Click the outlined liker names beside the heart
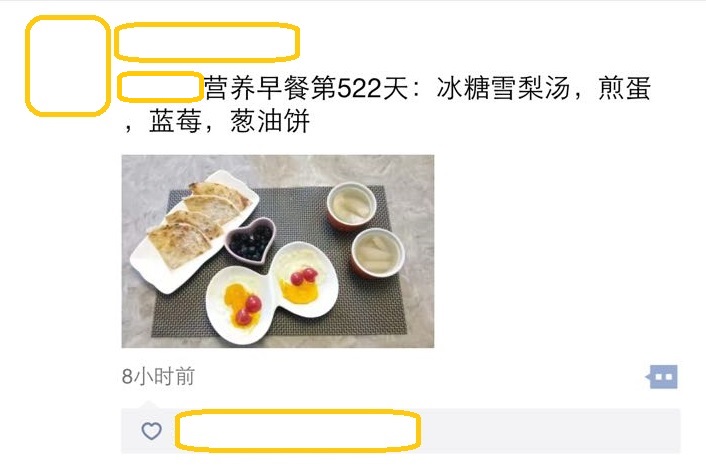 click(x=298, y=431)
